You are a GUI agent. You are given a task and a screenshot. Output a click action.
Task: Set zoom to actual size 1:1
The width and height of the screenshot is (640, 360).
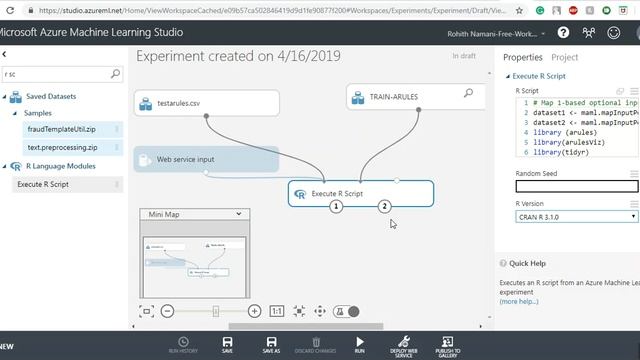[277, 311]
